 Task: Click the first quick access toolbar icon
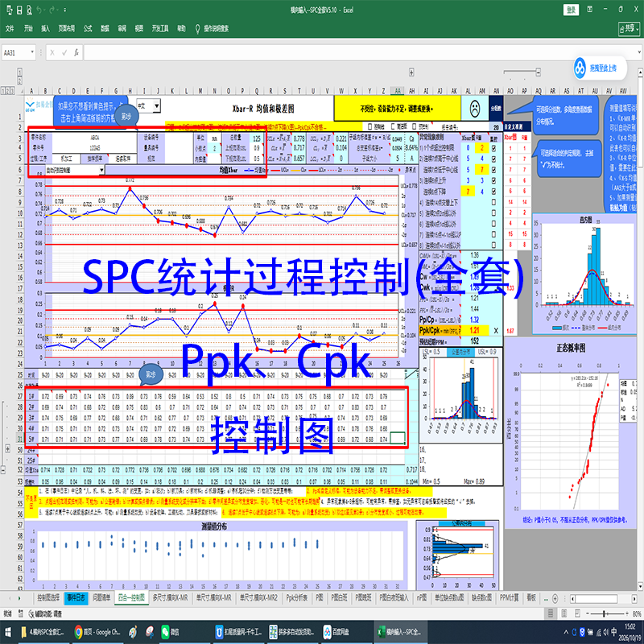tap(10, 10)
